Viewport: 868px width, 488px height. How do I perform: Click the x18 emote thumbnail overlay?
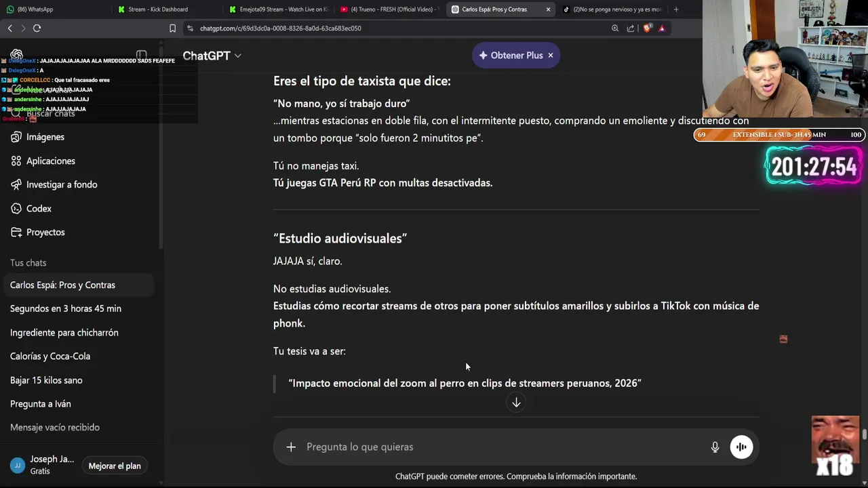tap(836, 447)
